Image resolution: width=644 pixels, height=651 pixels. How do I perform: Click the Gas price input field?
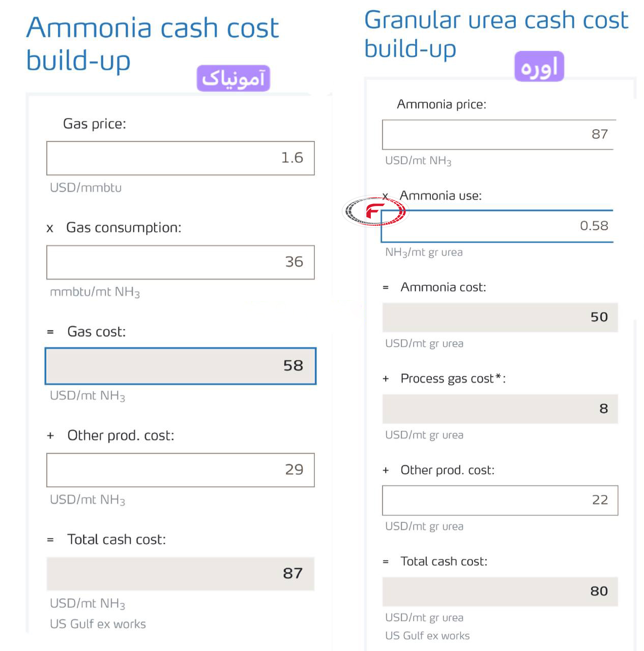(x=181, y=158)
